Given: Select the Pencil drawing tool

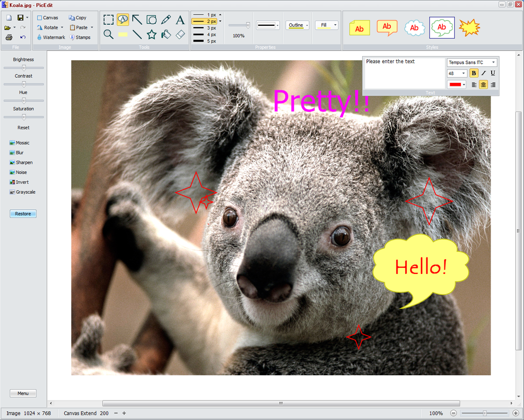Looking at the screenshot, I should pos(165,20).
